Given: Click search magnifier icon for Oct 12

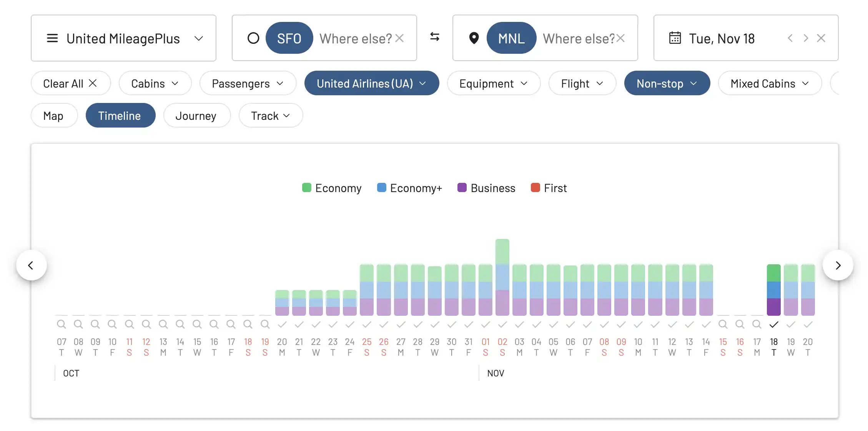Looking at the screenshot, I should [x=146, y=325].
